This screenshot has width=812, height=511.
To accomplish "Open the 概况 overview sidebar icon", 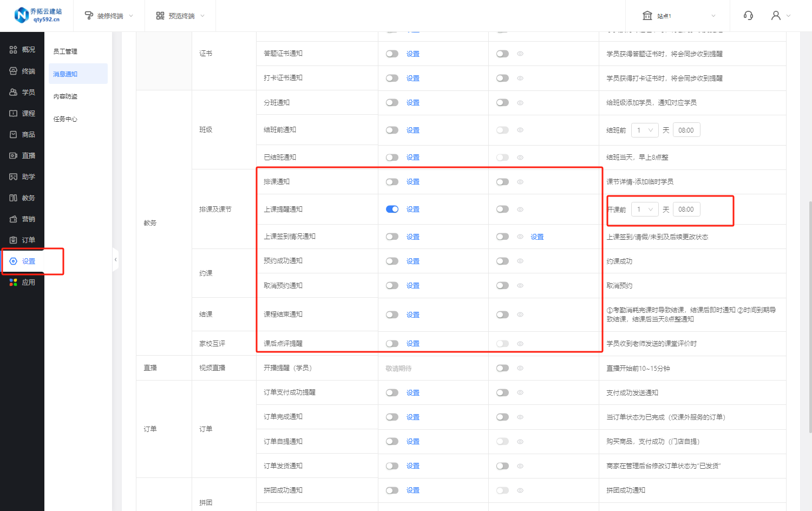I will 14,50.
